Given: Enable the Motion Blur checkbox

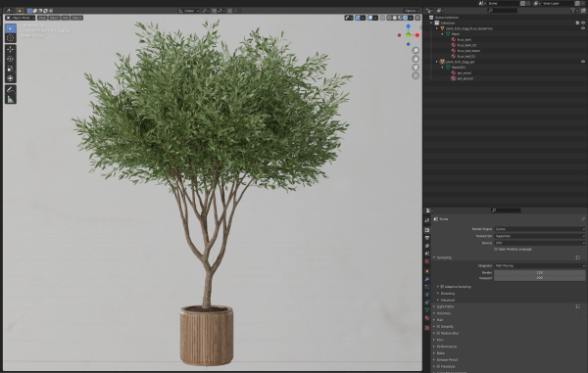Looking at the screenshot, I should point(438,333).
